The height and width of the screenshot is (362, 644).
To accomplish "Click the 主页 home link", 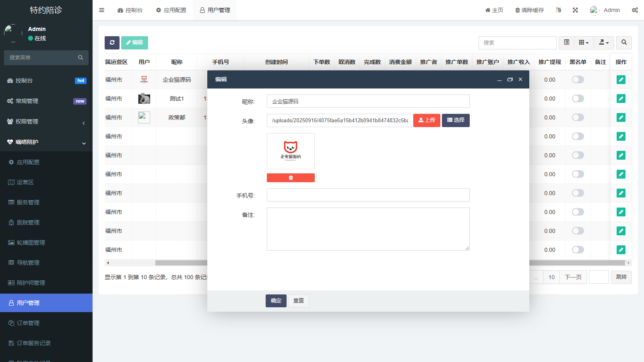I will [494, 10].
